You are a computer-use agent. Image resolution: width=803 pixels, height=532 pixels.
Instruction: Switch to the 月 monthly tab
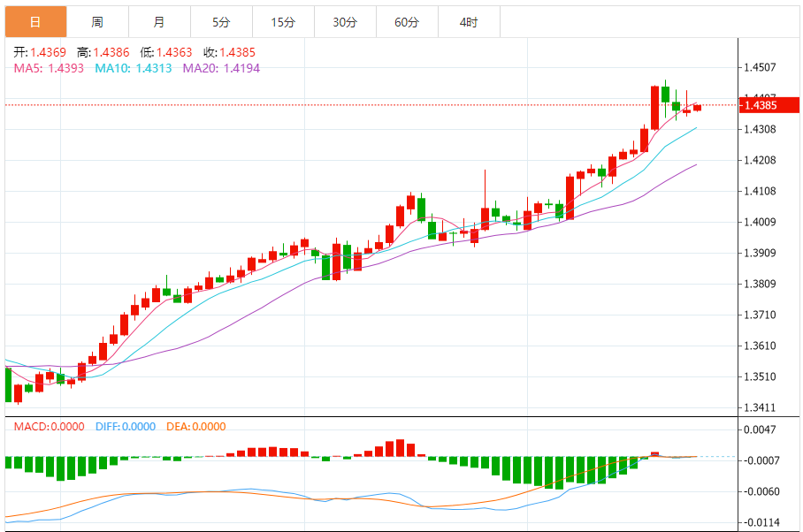click(x=159, y=22)
